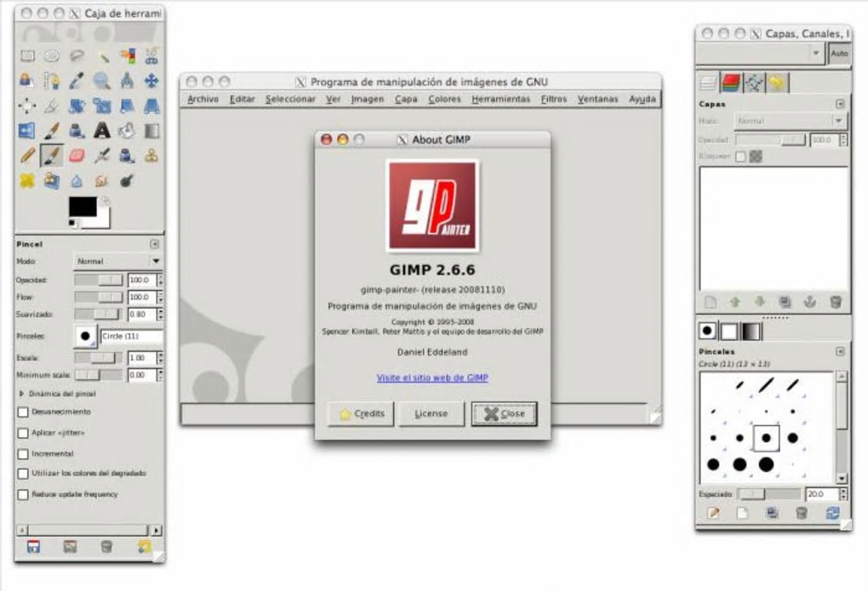
Task: Select the Ellipse Select tool
Action: (52, 56)
